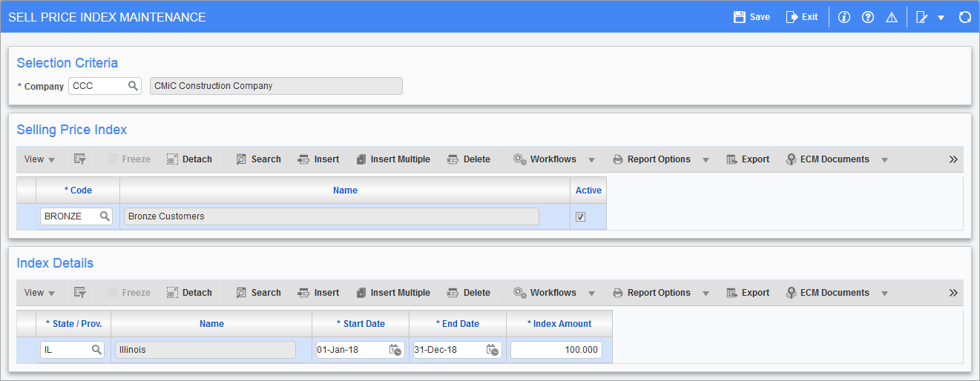
Task: Open the End Date calendar picker
Action: tap(492, 350)
